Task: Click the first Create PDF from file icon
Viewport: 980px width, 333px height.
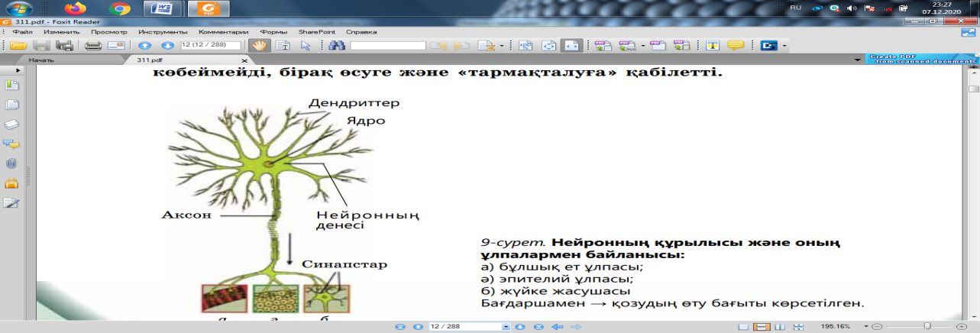Action: (602, 46)
